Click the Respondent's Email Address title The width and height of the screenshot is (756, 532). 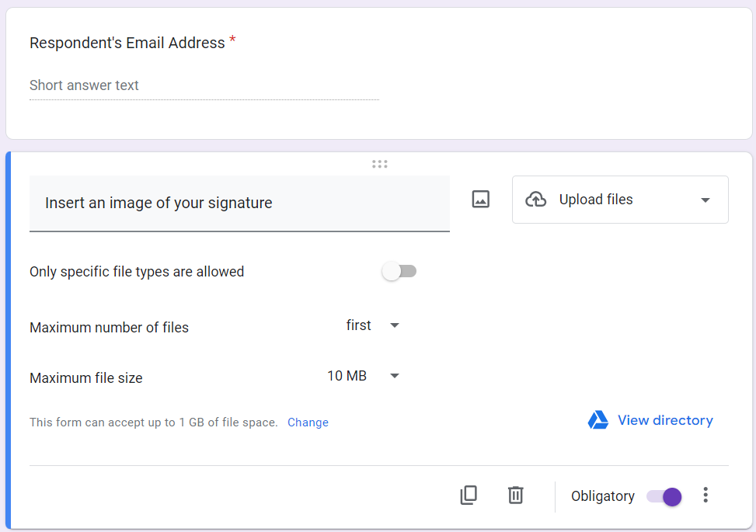point(127,43)
